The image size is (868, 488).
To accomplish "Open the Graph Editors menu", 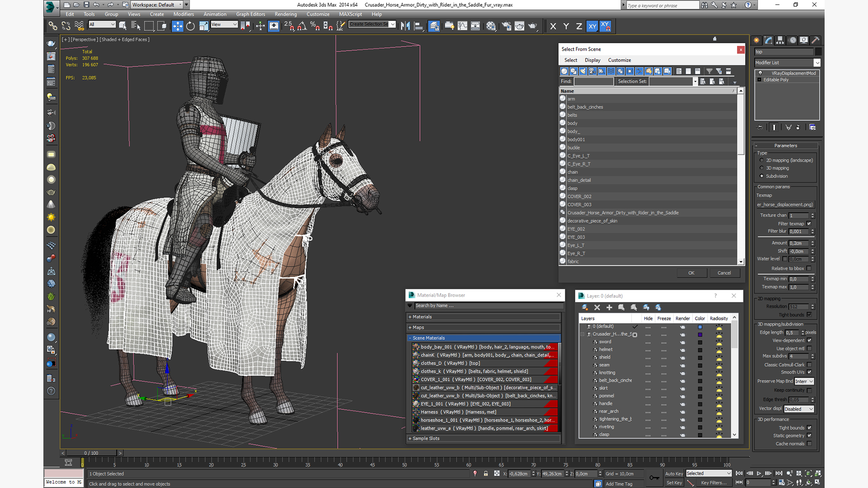I will coord(250,14).
